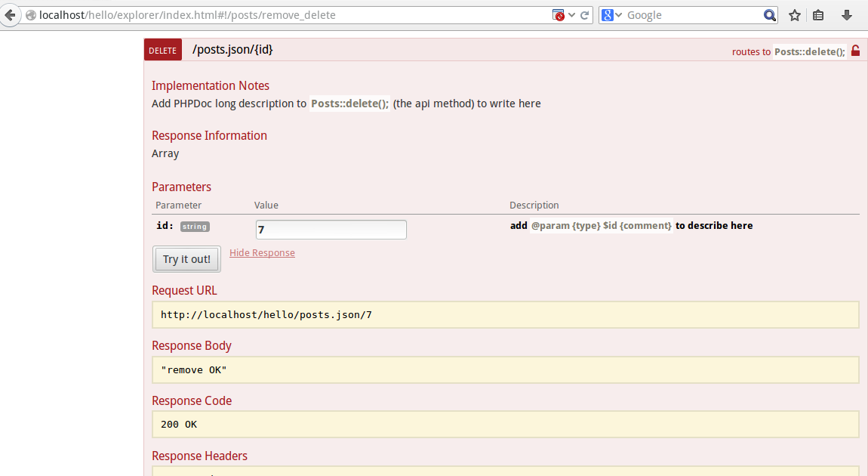The width and height of the screenshot is (868, 476).
Task: Click the 'Posts::delete();' code in notes
Action: pos(350,104)
